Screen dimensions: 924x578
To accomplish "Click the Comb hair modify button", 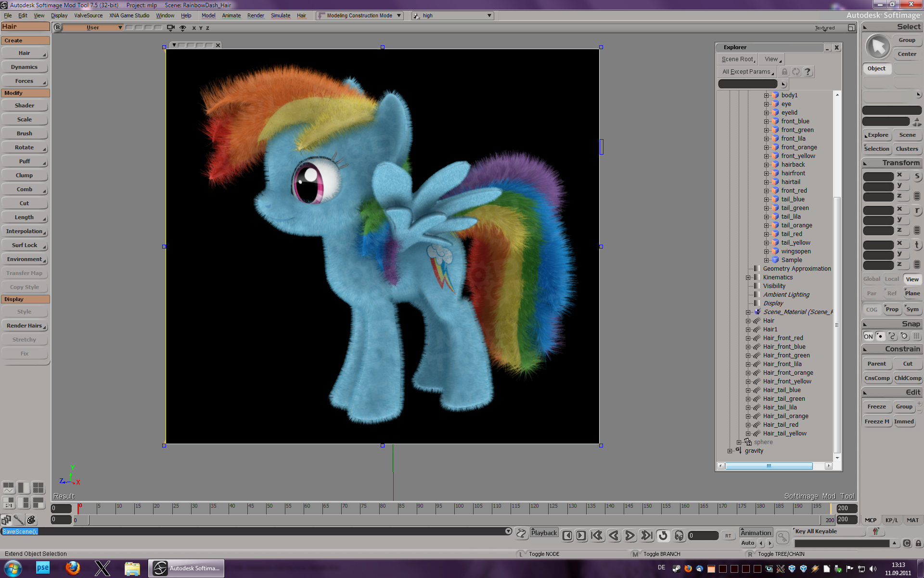I will [x=25, y=189].
